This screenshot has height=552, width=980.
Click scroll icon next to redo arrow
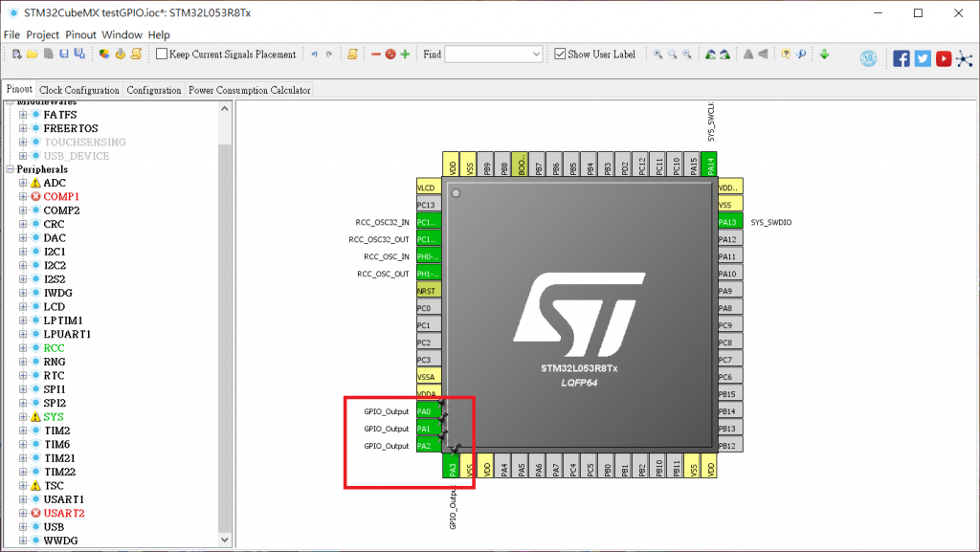tap(352, 55)
